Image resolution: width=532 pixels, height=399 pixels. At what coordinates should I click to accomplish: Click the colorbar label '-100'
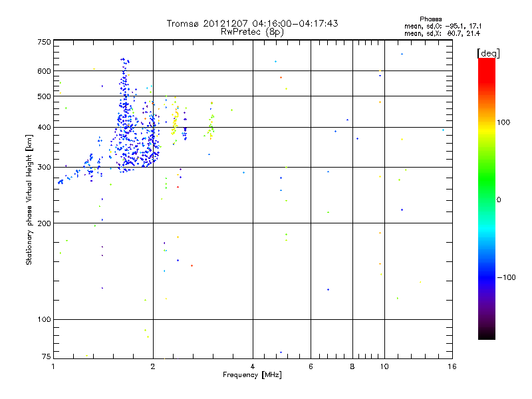pos(506,277)
